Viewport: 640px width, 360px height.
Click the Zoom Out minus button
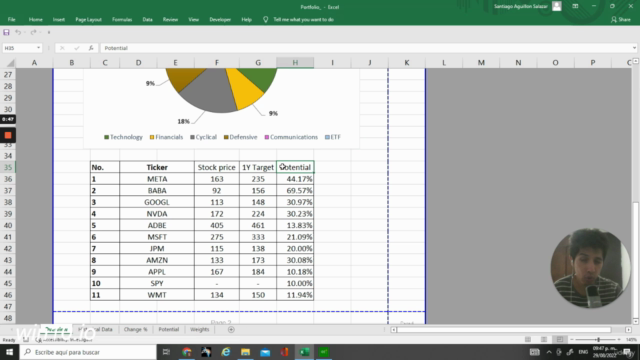[x=572, y=340]
